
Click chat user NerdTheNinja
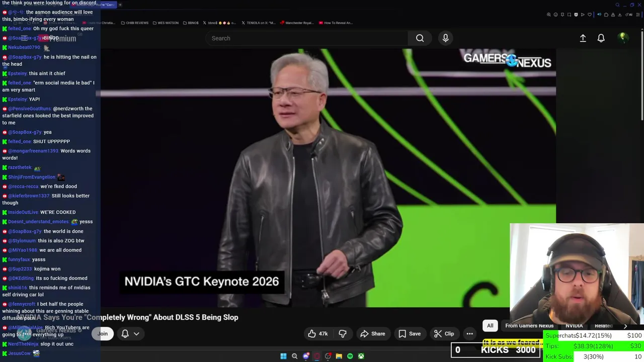[x=23, y=344]
